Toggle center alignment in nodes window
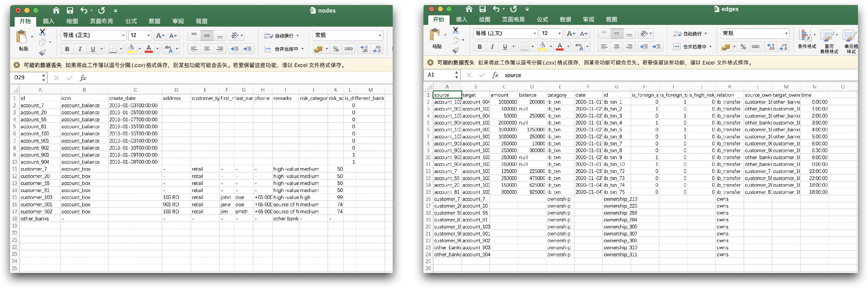This screenshot has width=868, height=288. (x=207, y=49)
